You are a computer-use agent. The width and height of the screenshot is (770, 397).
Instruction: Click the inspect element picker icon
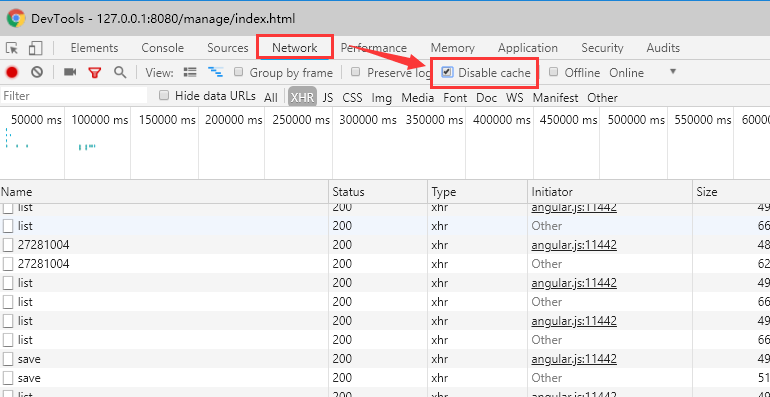pos(12,48)
